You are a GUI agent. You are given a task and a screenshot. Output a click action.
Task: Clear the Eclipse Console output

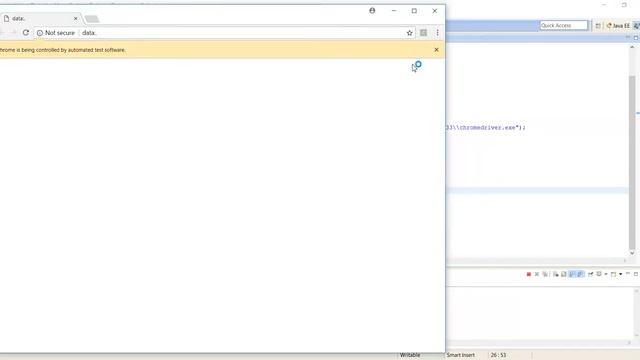(556, 274)
